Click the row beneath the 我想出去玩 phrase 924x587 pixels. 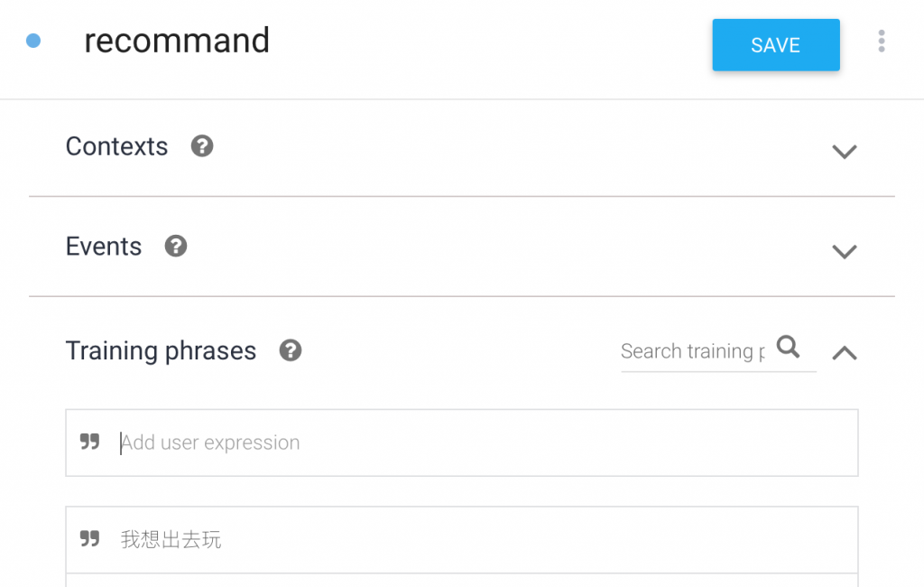point(461,580)
